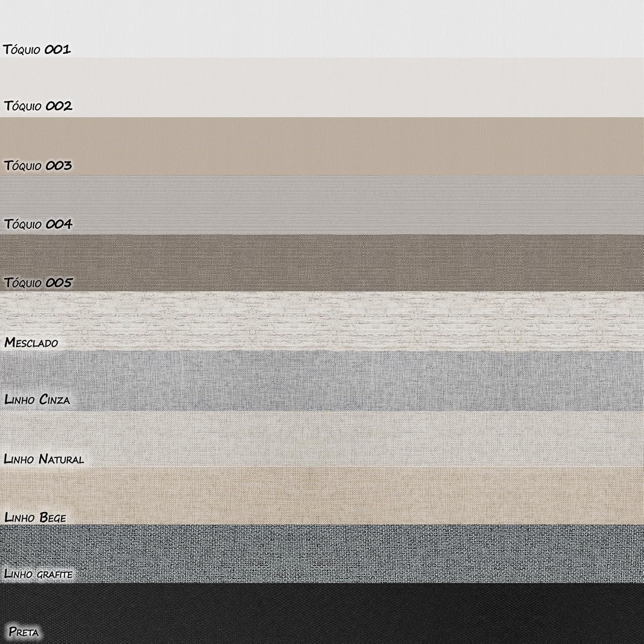Screen dimensions: 644x644
Task: Choose the Mesclado textured fabric swatch
Action: tap(322, 321)
